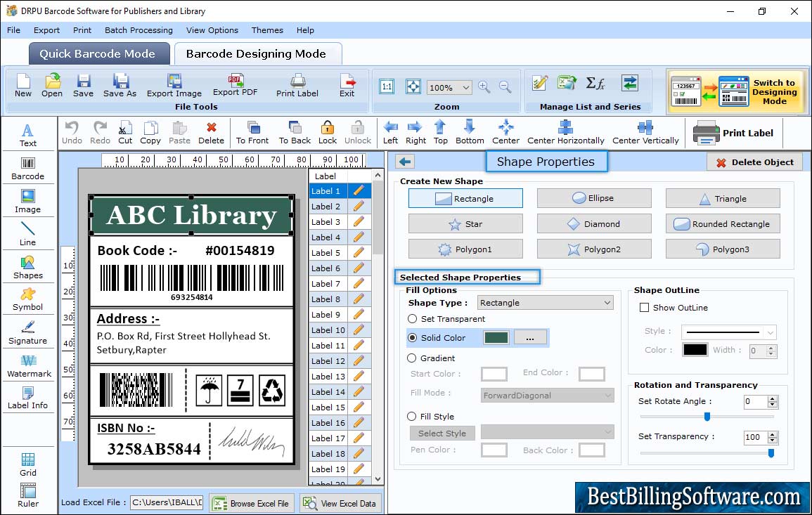Choose the Image tool in sidebar
Image resolution: width=812 pixels, height=515 pixels.
pos(28,202)
